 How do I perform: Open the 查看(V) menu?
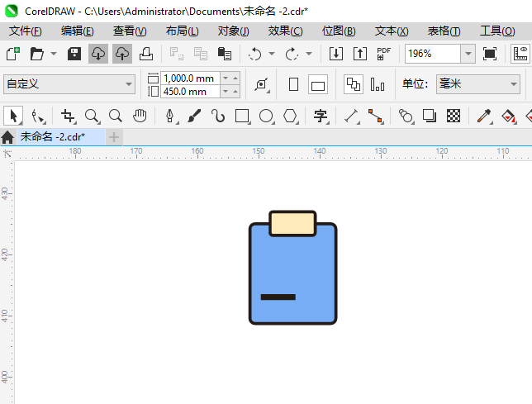click(x=130, y=31)
